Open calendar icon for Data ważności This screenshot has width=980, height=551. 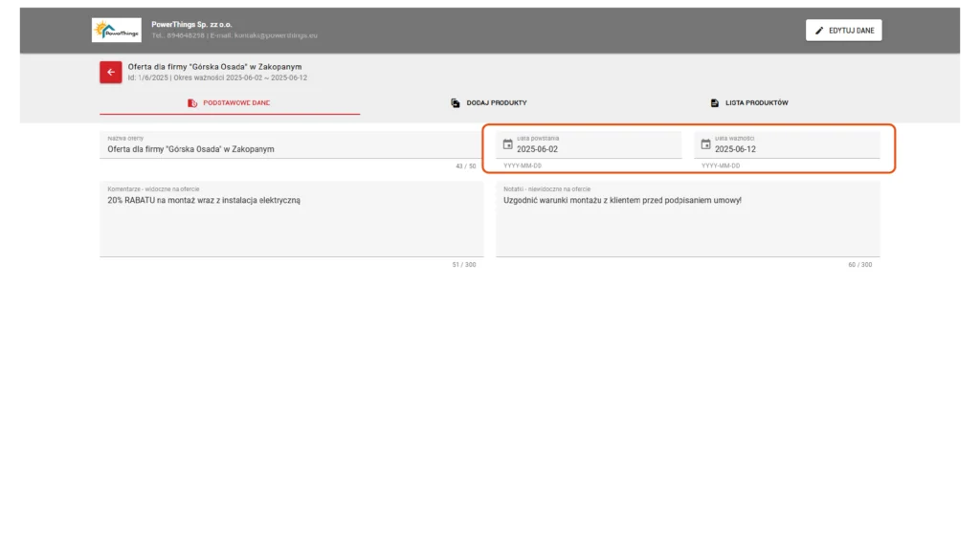pos(706,144)
